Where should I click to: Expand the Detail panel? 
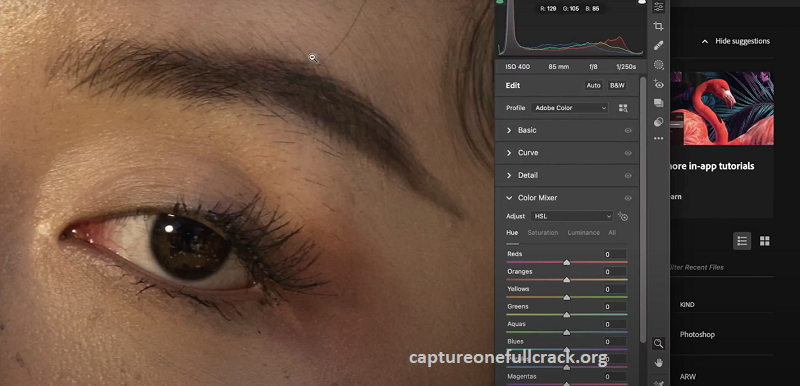pos(509,175)
